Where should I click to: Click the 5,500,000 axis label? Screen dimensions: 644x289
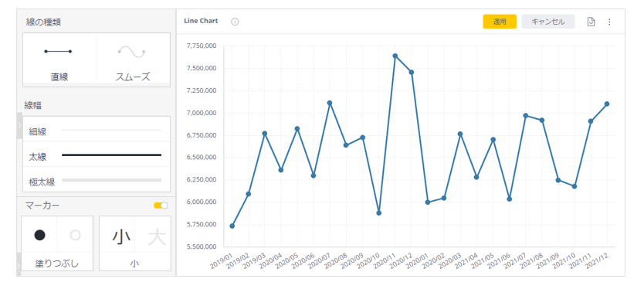(202, 246)
